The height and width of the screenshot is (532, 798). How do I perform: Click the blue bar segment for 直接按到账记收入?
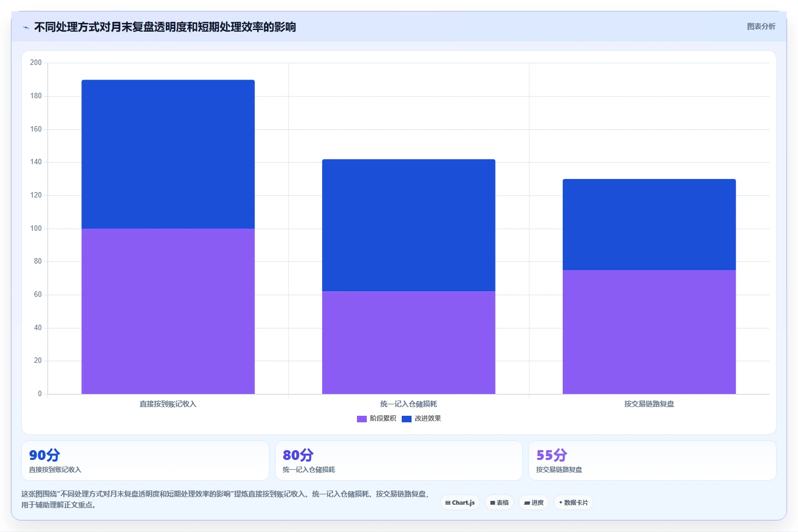(168, 154)
